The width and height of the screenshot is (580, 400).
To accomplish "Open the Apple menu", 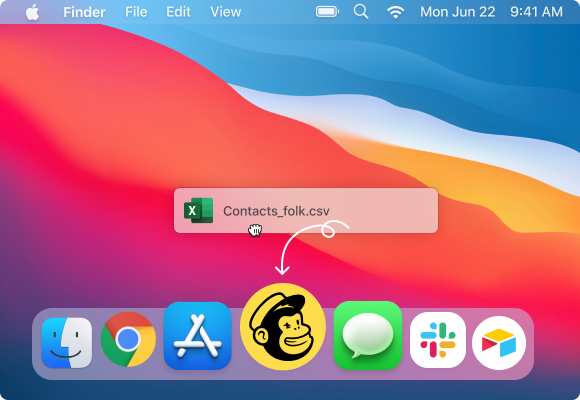I will pyautogui.click(x=33, y=12).
